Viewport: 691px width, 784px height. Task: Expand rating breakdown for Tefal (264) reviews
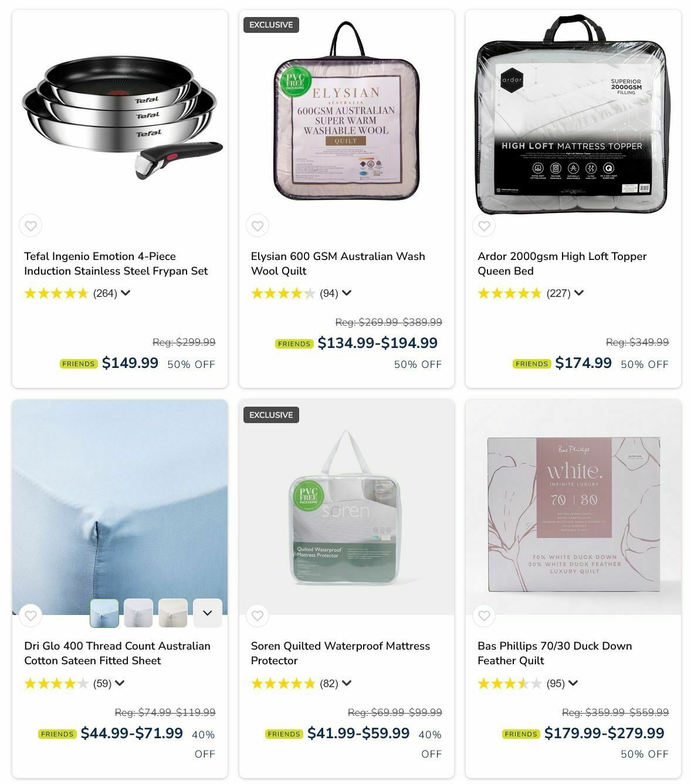point(126,293)
